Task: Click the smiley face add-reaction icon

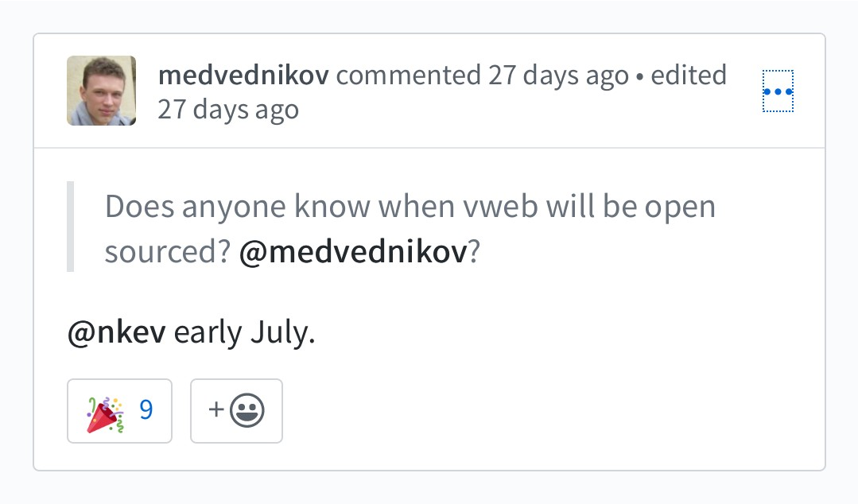Action: 247,411
